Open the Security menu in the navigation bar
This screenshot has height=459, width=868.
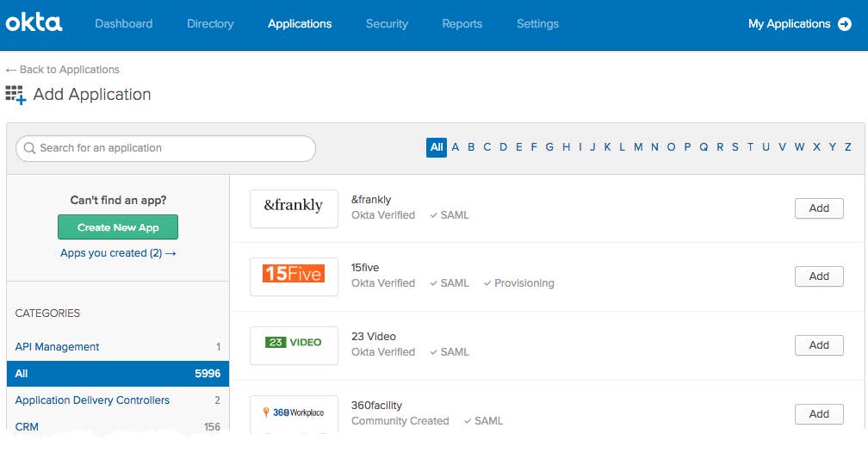[x=387, y=24]
